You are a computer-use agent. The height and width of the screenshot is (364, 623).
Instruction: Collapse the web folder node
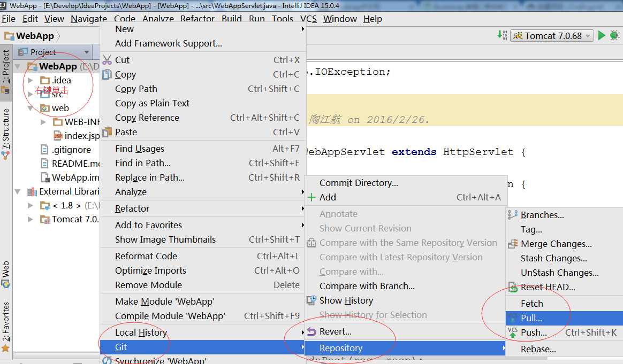[30, 108]
